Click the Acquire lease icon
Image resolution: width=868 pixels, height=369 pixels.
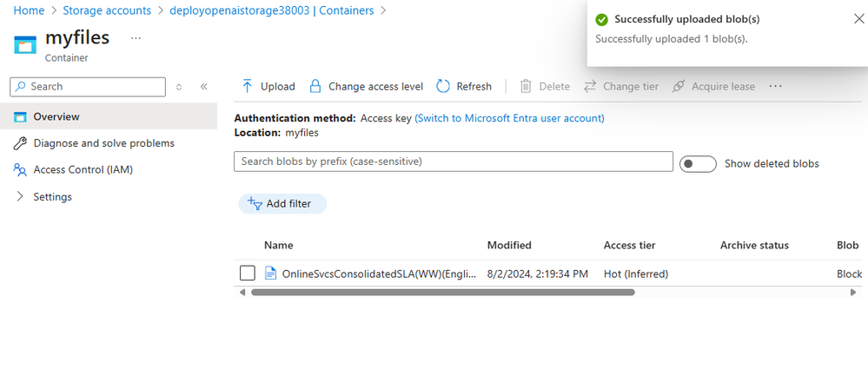[x=678, y=86]
